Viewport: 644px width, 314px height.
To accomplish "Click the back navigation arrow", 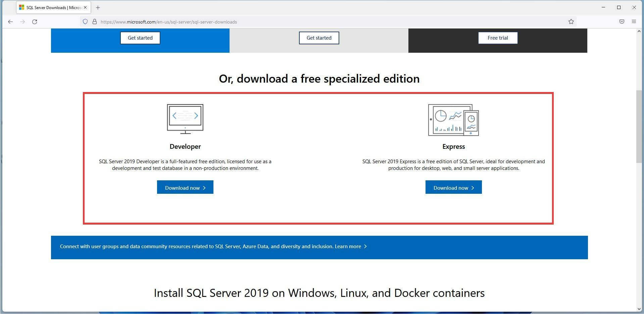I will 10,21.
